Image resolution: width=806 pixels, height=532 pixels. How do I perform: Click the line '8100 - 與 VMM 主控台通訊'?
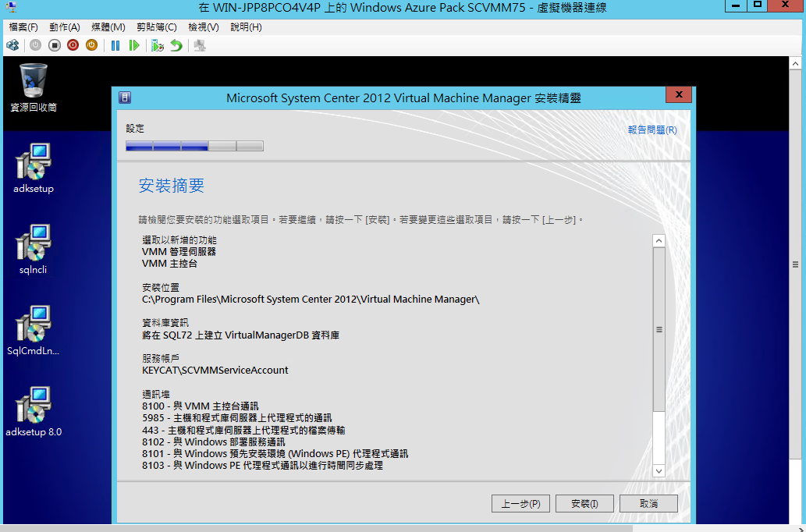click(200, 406)
